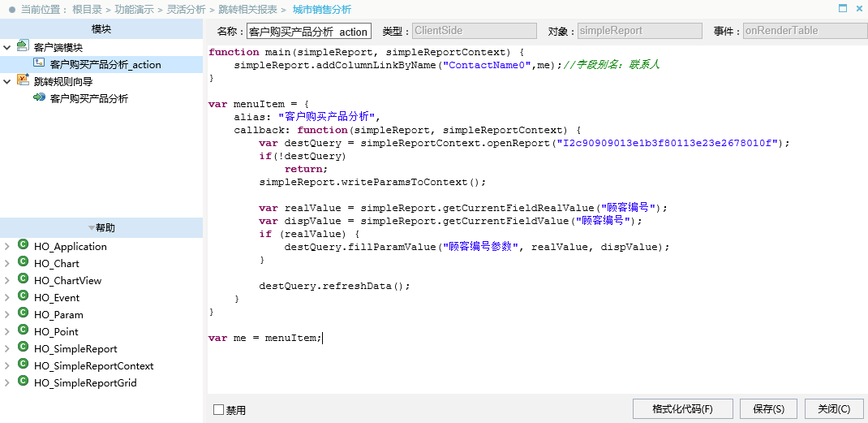Click the HO_Param class icon
868x423 pixels.
(23, 313)
